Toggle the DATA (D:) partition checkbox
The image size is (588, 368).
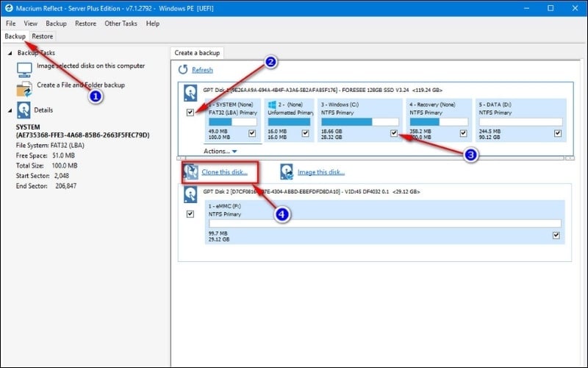(x=558, y=133)
